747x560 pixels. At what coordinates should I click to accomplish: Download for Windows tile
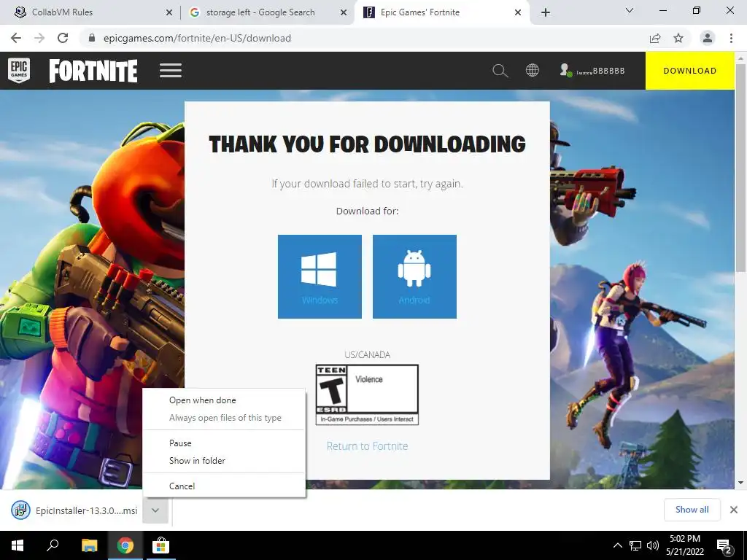[x=320, y=276]
